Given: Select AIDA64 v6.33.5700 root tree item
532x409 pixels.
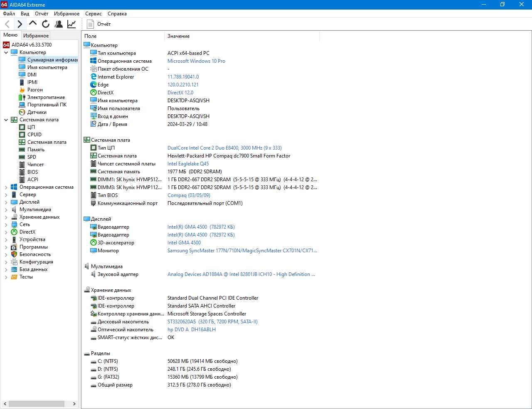Looking at the screenshot, I should pos(27,45).
